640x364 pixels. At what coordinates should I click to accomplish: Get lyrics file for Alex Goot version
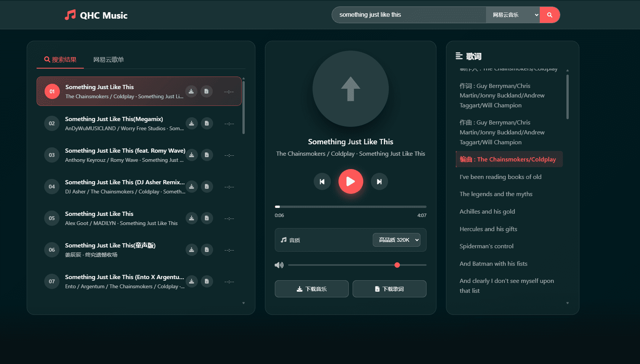tap(207, 218)
